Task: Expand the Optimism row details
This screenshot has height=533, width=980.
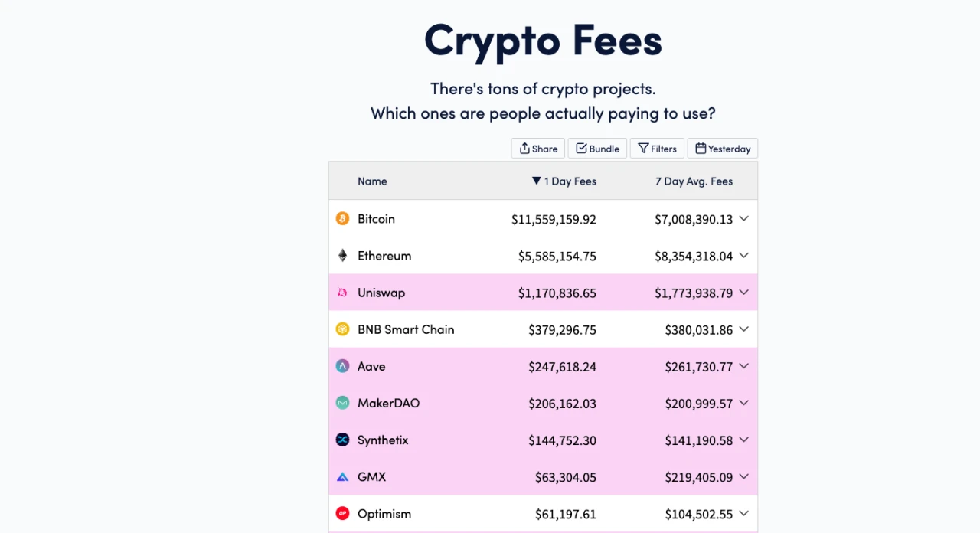Action: 743,514
